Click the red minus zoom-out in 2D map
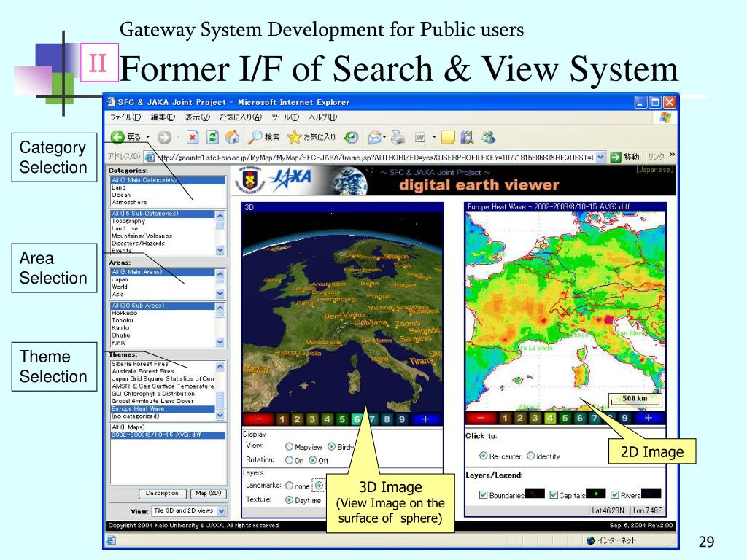This screenshot has width=747, height=560. coord(480,418)
